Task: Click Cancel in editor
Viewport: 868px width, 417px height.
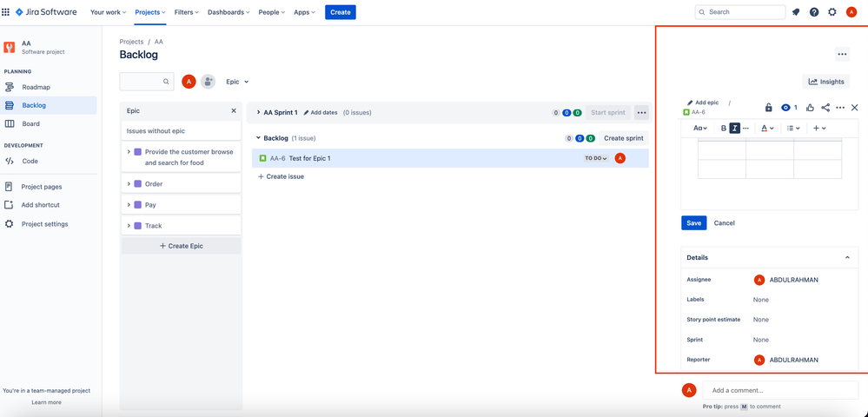Action: 724,222
